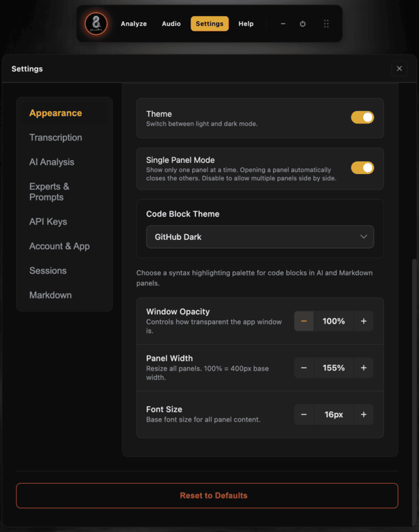
Task: Close the Settings panel with X
Action: click(x=399, y=69)
